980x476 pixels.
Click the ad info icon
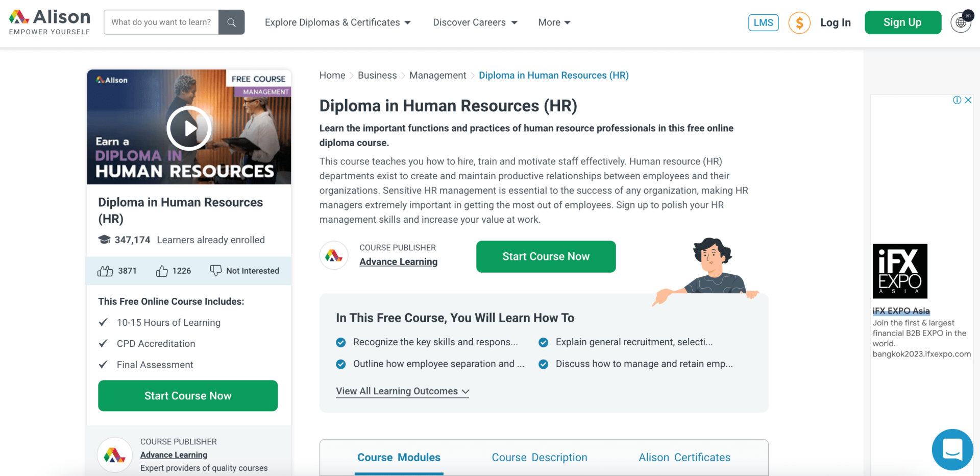click(957, 100)
